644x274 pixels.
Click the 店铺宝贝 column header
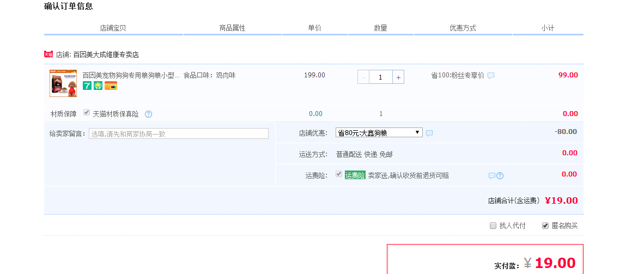(113, 28)
